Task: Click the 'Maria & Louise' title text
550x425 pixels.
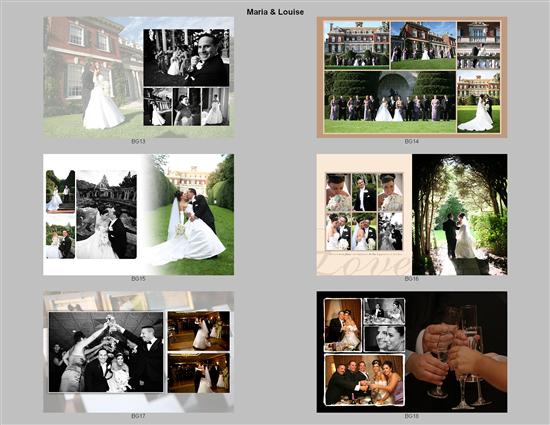Action: (275, 12)
